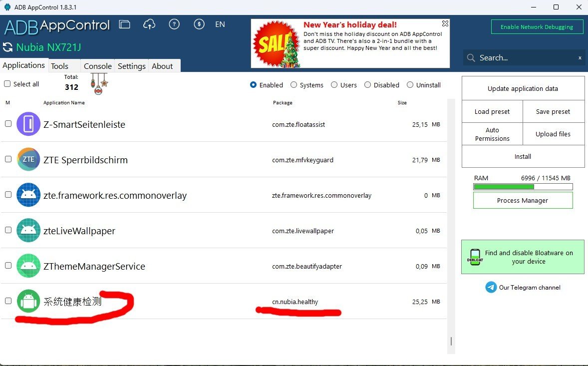
Task: Select the Systems radio filter
Action: (294, 85)
